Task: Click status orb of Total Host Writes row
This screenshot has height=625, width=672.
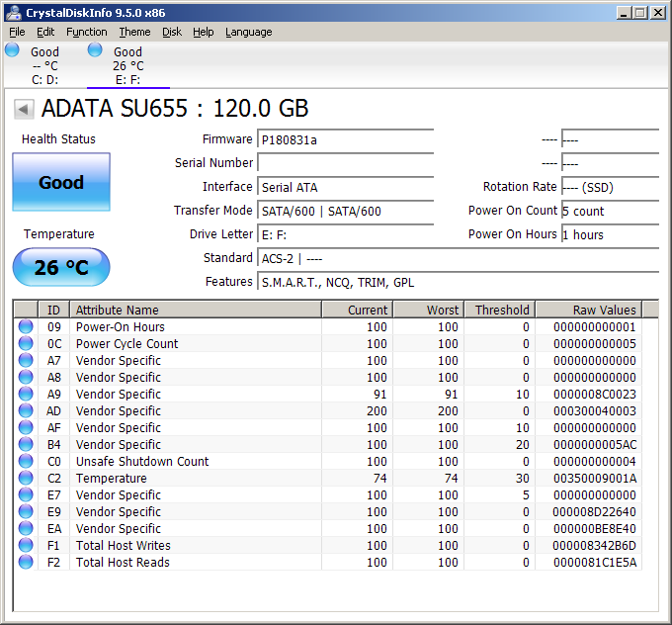Action: click(26, 545)
